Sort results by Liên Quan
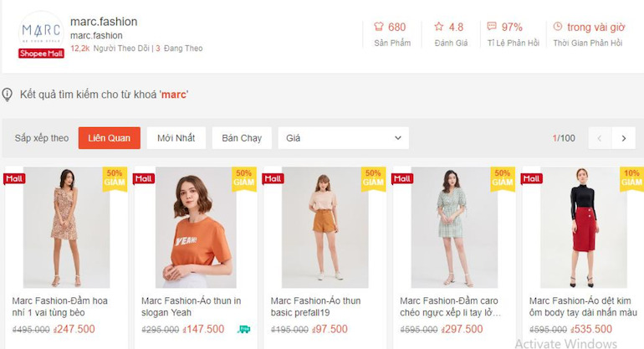Screen dimensions: 644x349 pyautogui.click(x=110, y=138)
